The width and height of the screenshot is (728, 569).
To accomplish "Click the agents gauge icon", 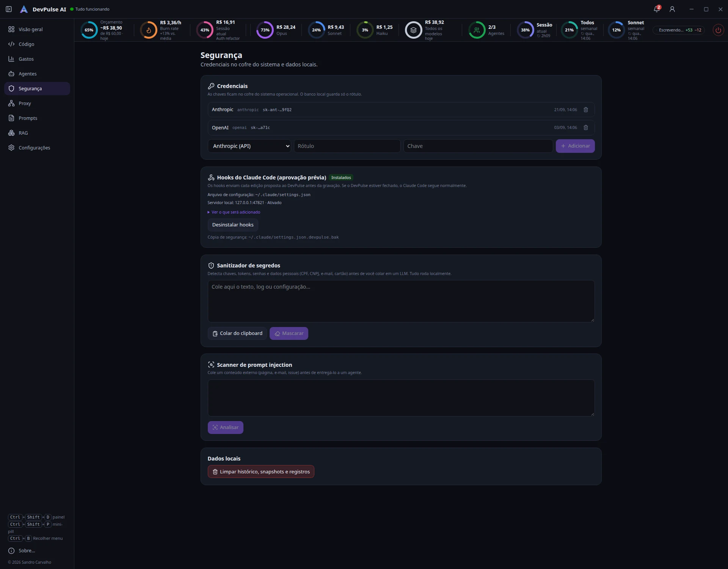I will coord(477,30).
